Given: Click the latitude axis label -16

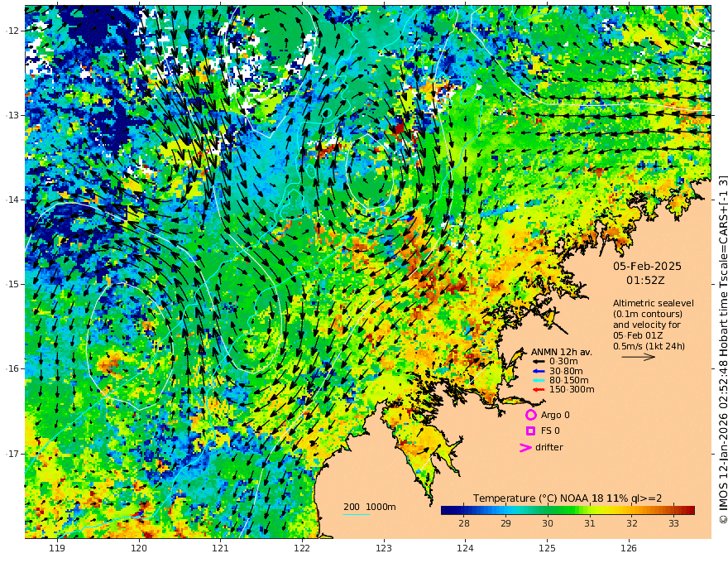Looking at the screenshot, I should 12,368.
